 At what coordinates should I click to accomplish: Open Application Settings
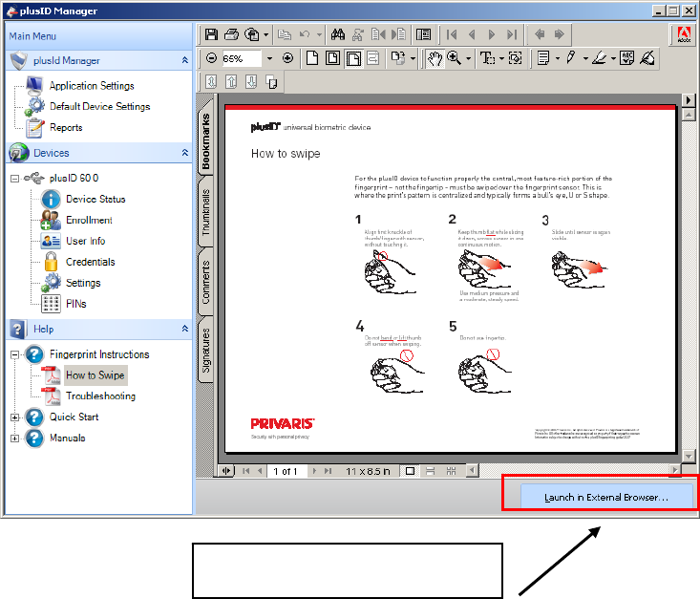92,86
